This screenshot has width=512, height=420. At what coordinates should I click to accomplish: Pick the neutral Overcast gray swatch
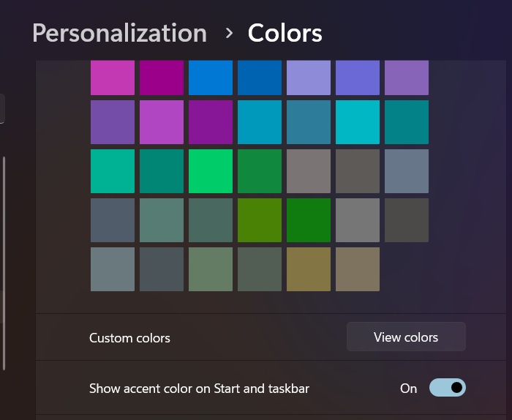tap(358, 220)
